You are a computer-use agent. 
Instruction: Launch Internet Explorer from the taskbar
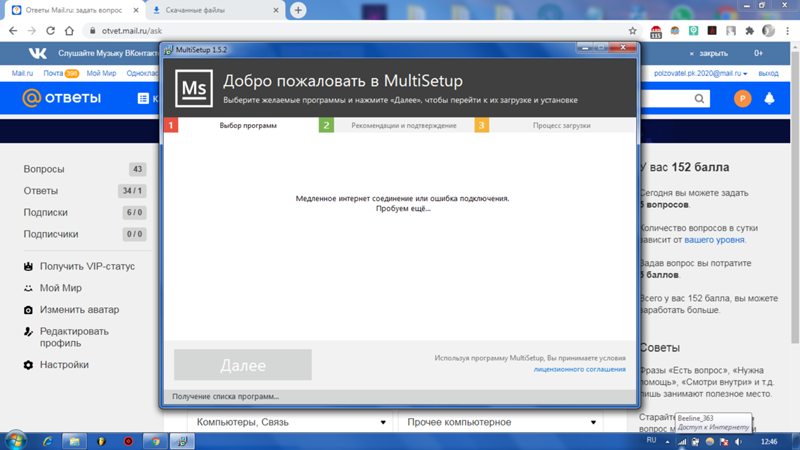pos(47,441)
